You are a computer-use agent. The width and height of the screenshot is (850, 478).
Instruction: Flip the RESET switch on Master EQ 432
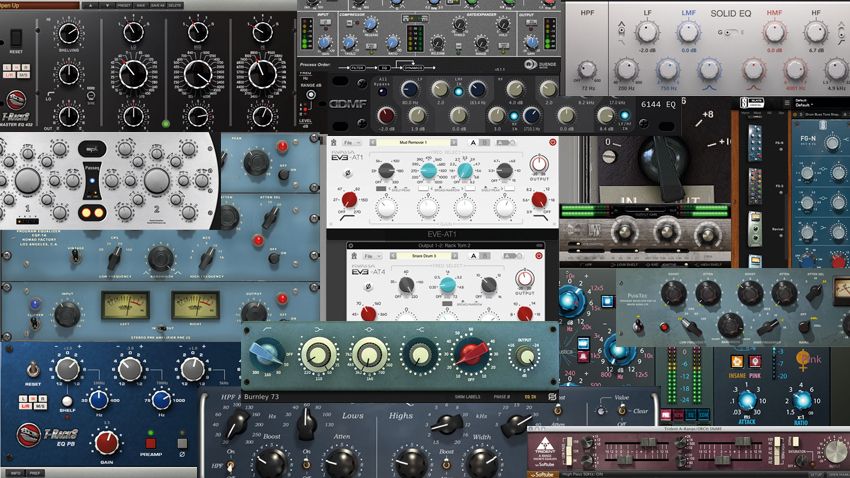pos(16,37)
